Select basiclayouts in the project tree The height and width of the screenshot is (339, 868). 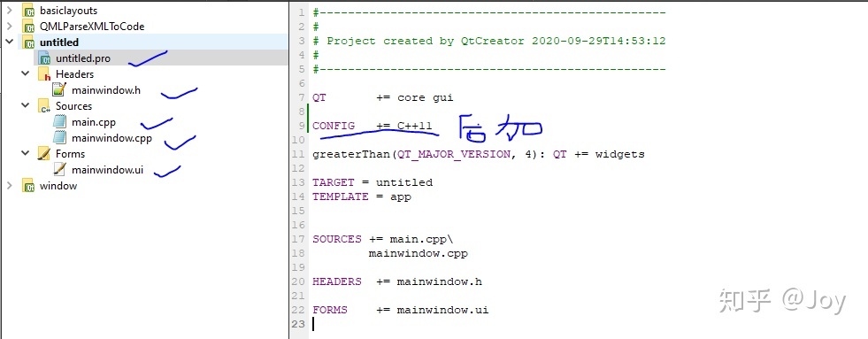point(69,11)
